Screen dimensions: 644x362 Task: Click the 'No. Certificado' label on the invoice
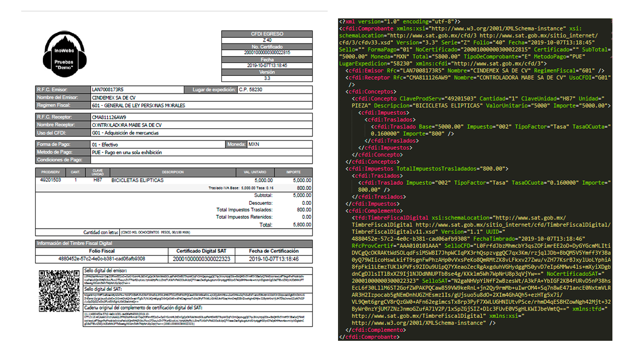(267, 47)
